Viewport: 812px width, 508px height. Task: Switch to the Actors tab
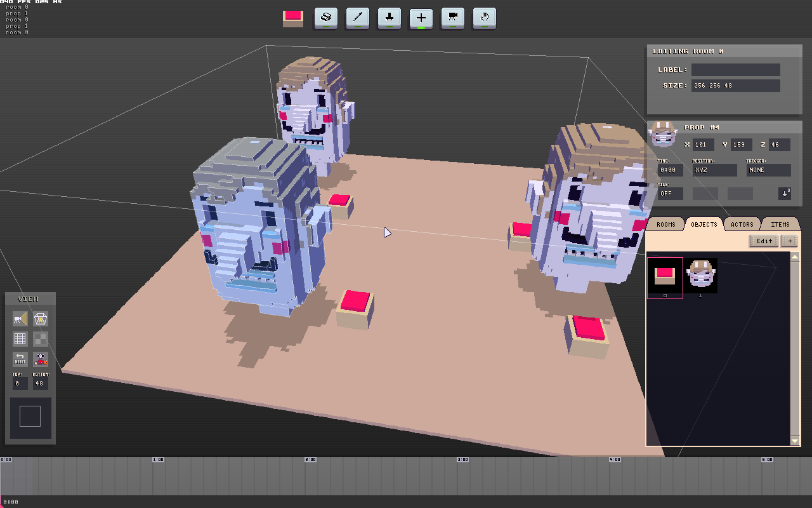tap(742, 224)
